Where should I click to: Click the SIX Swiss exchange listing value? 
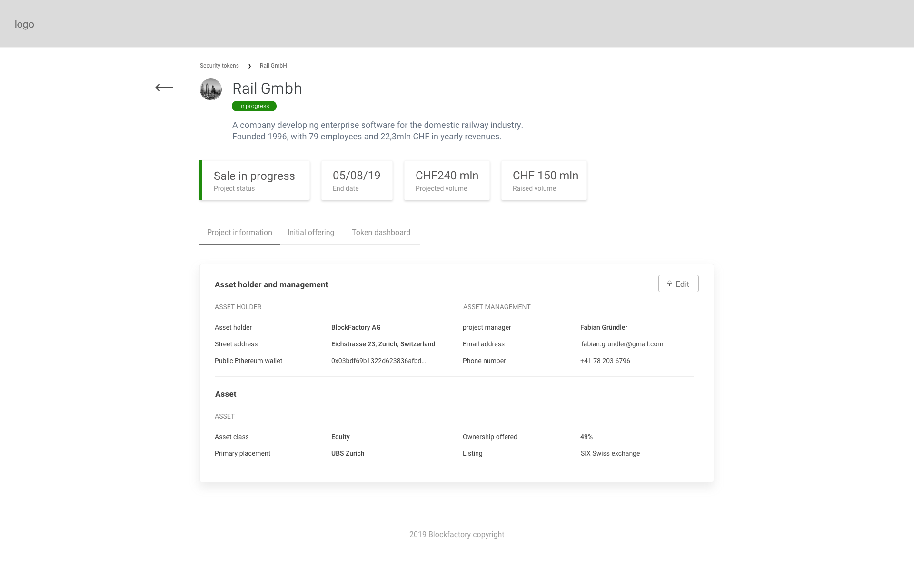[x=610, y=453]
